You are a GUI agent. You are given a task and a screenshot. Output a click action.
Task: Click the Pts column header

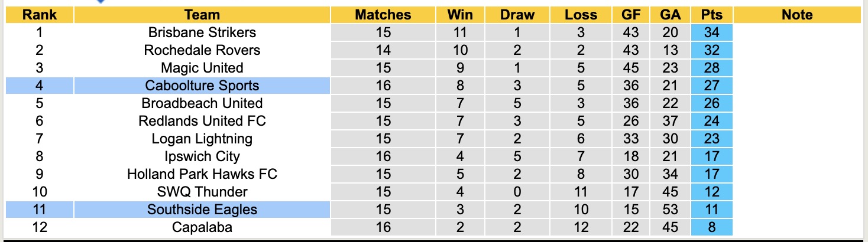711,15
